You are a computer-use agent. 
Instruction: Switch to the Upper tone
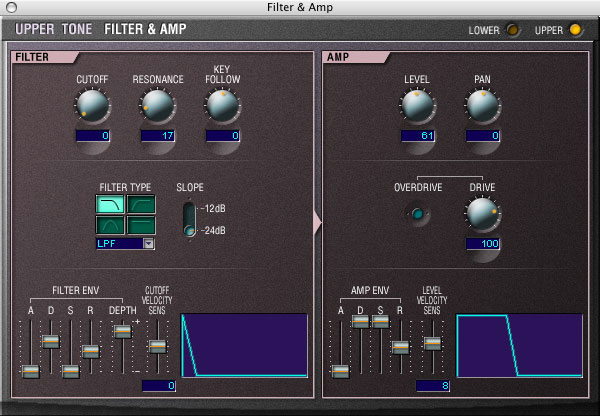tap(575, 30)
